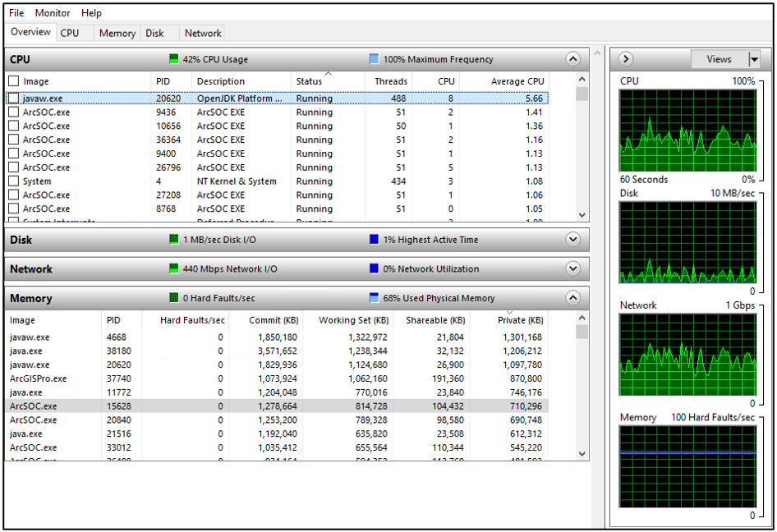Click the green CPU Usage indicator square
777x532 pixels.
(173, 59)
